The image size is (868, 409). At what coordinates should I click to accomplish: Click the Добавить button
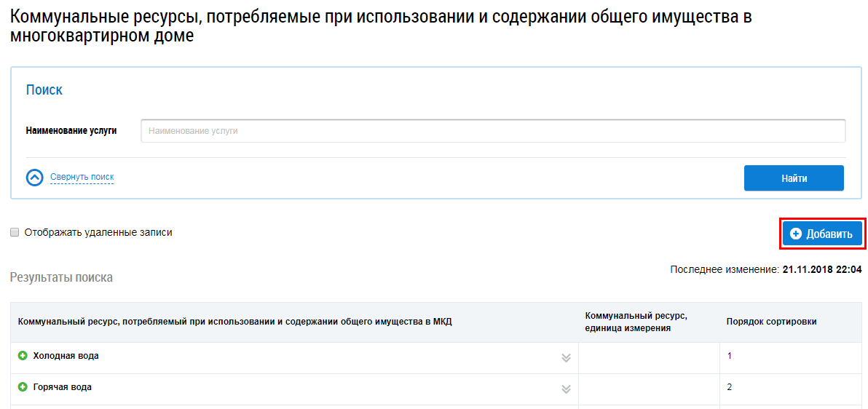point(822,234)
